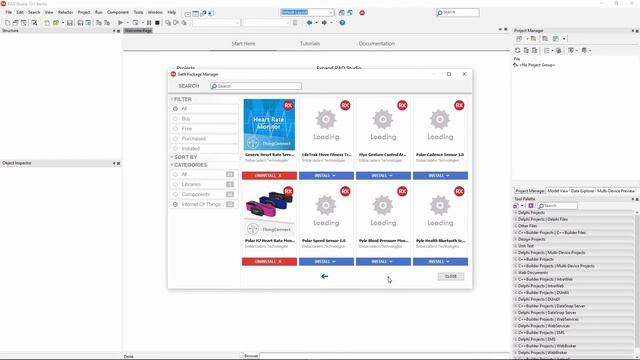Open the Component menu

tap(118, 13)
